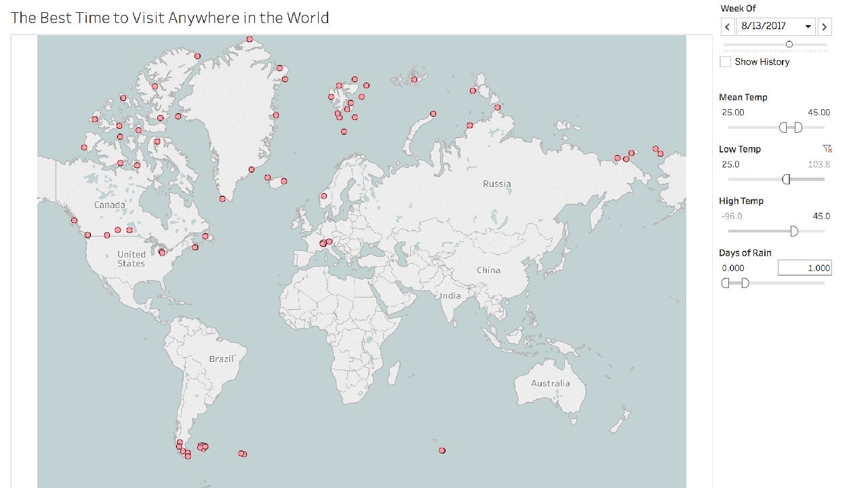This screenshot has width=868, height=488.
Task: Clear the Low Temp filter icon
Action: point(827,149)
